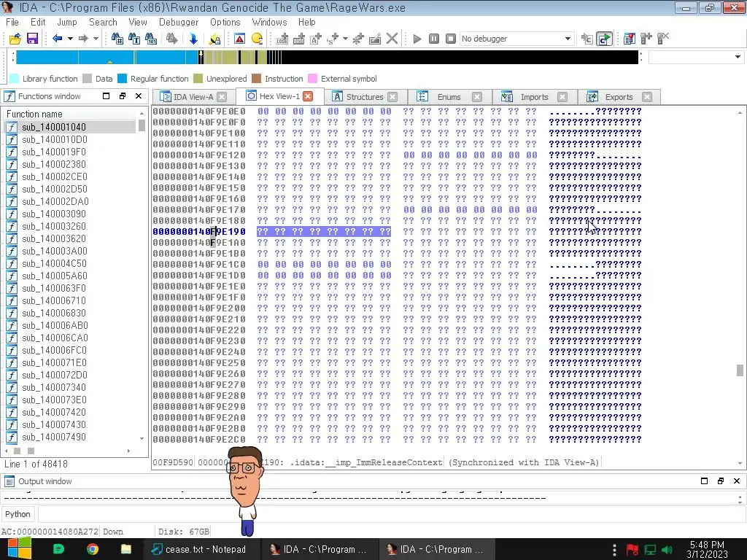This screenshot has width=747, height=560.
Task: Open the File menu
Action: (x=12, y=23)
